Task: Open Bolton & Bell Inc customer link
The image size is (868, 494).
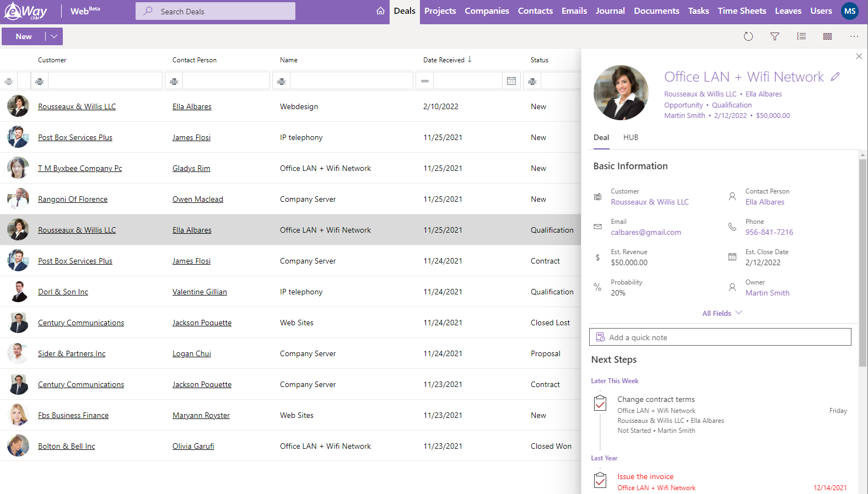Action: click(x=66, y=446)
